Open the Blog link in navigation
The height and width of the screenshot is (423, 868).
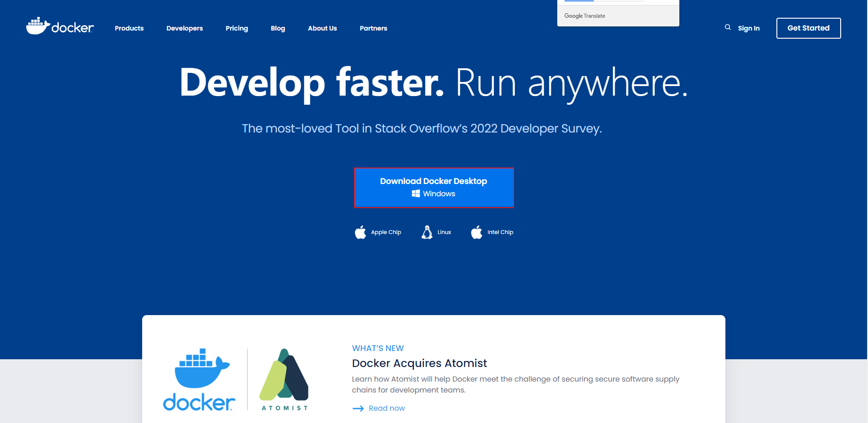click(278, 28)
